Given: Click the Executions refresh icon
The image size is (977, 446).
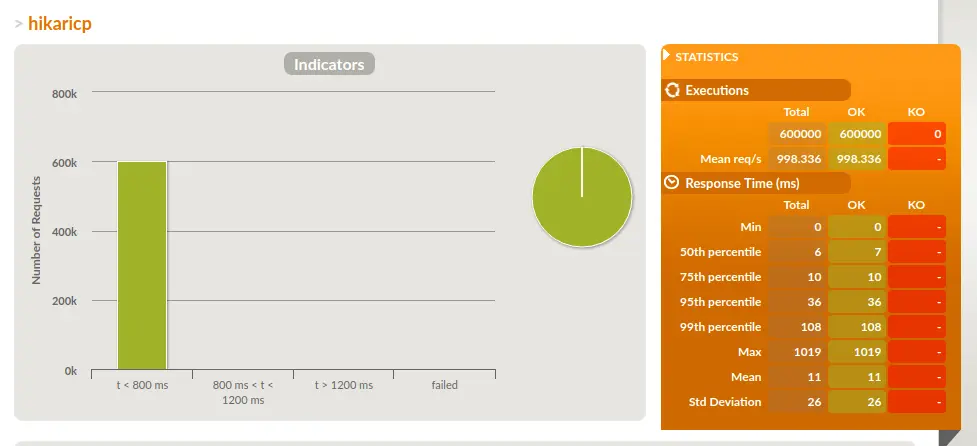Looking at the screenshot, I should [x=672, y=90].
